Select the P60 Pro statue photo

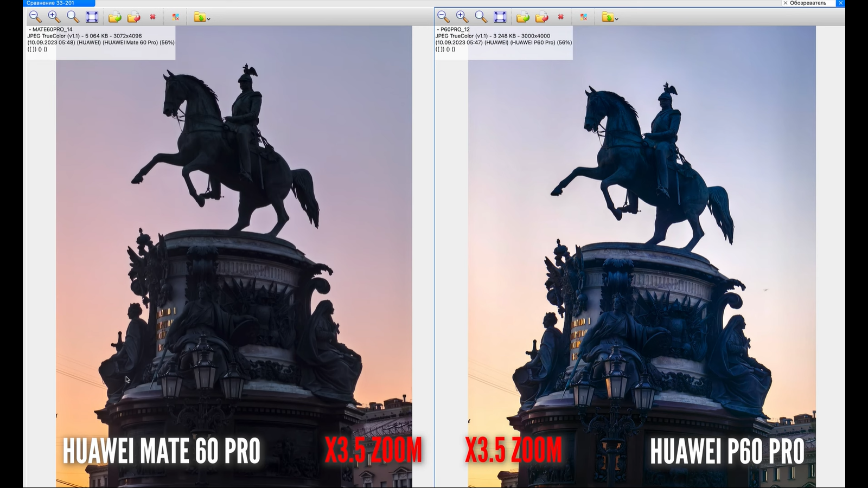(x=642, y=256)
